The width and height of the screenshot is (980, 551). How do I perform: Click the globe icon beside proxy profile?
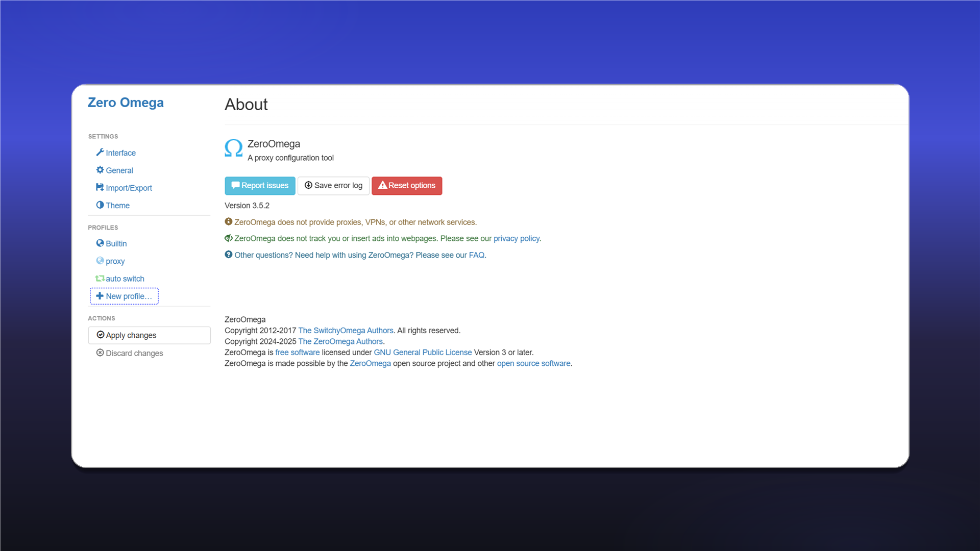(100, 261)
